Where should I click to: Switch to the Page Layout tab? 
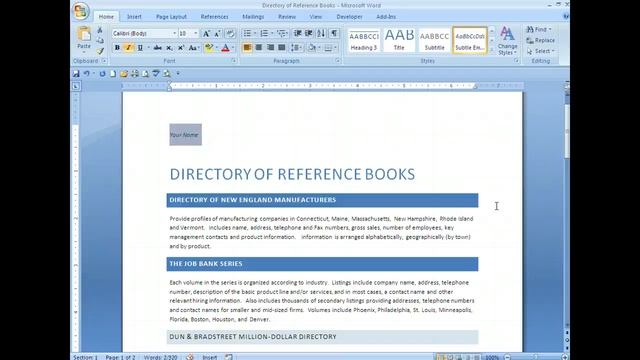tap(171, 17)
